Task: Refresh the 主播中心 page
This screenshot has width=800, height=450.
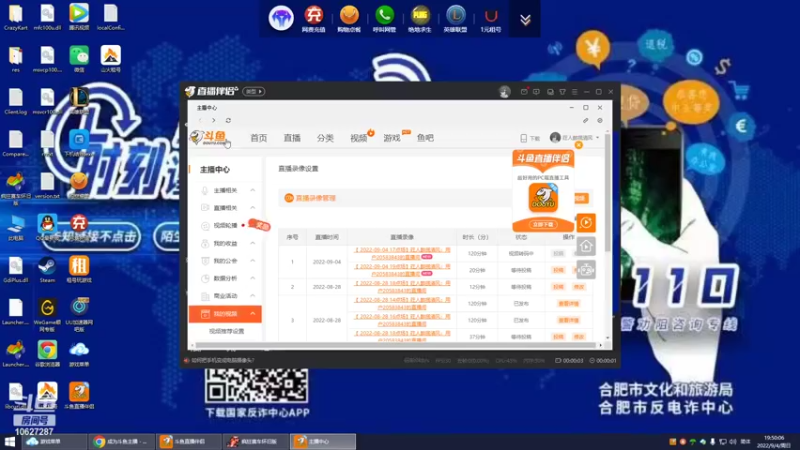Action: [228, 120]
